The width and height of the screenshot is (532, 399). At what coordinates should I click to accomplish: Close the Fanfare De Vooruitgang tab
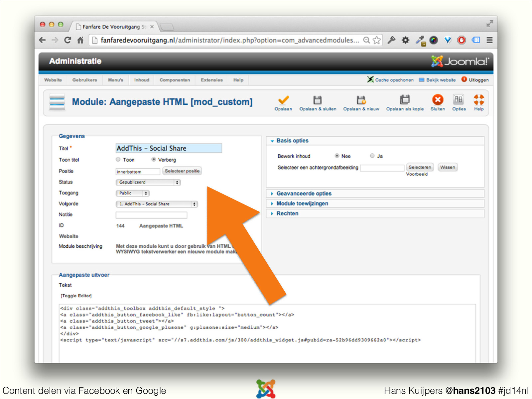[x=152, y=27]
